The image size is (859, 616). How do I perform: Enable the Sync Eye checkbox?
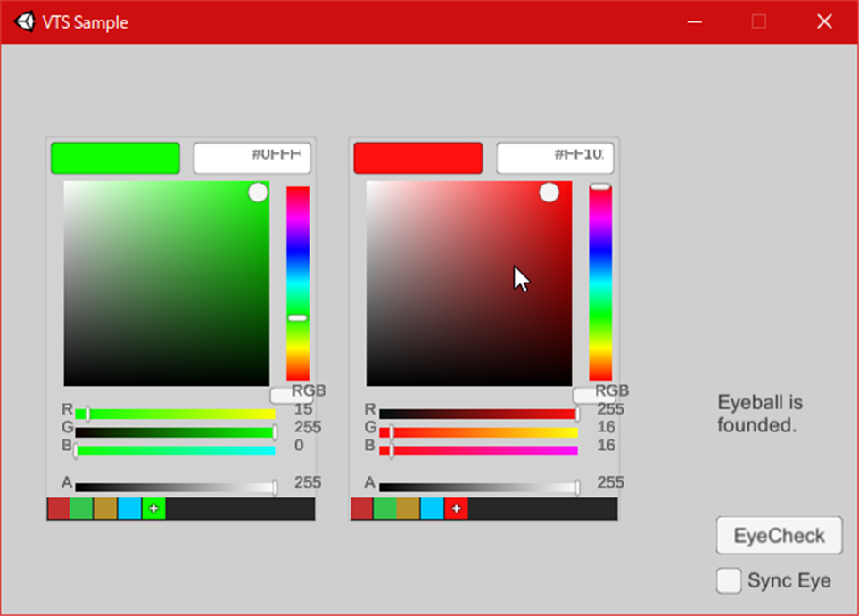[729, 580]
